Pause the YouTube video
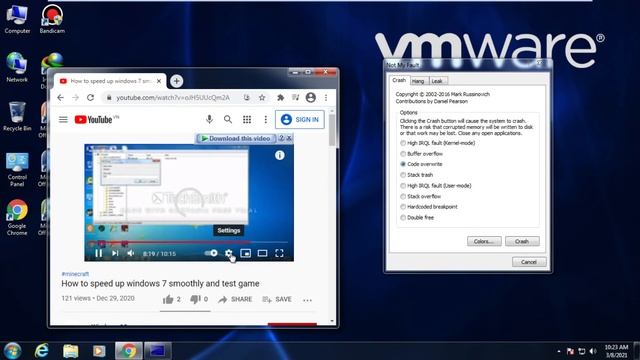Viewport: 640px width, 360px height. 99,253
